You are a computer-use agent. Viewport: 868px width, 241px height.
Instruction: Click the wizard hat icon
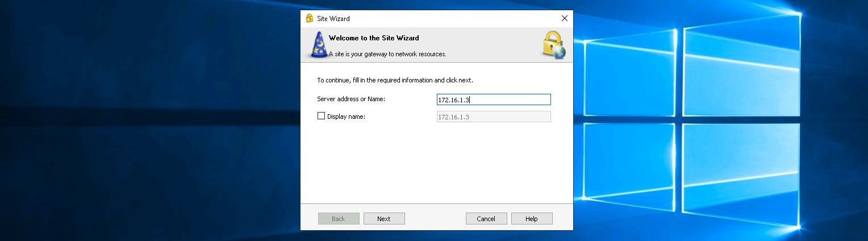[x=319, y=45]
